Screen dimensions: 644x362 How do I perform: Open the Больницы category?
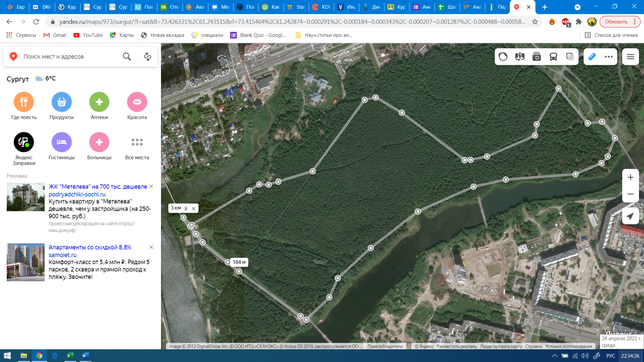pos(99,146)
